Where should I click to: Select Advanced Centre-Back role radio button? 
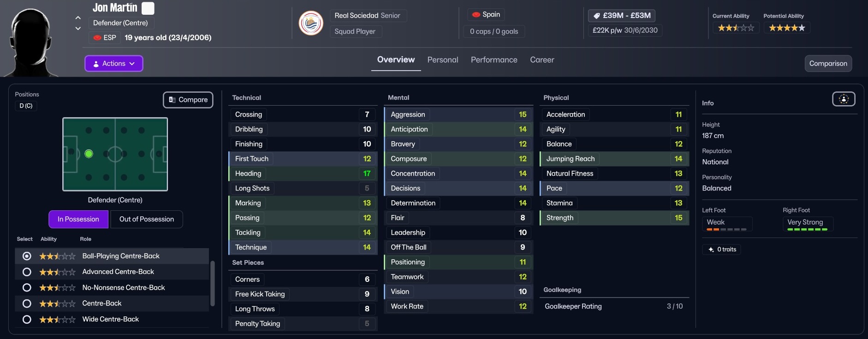pyautogui.click(x=27, y=272)
